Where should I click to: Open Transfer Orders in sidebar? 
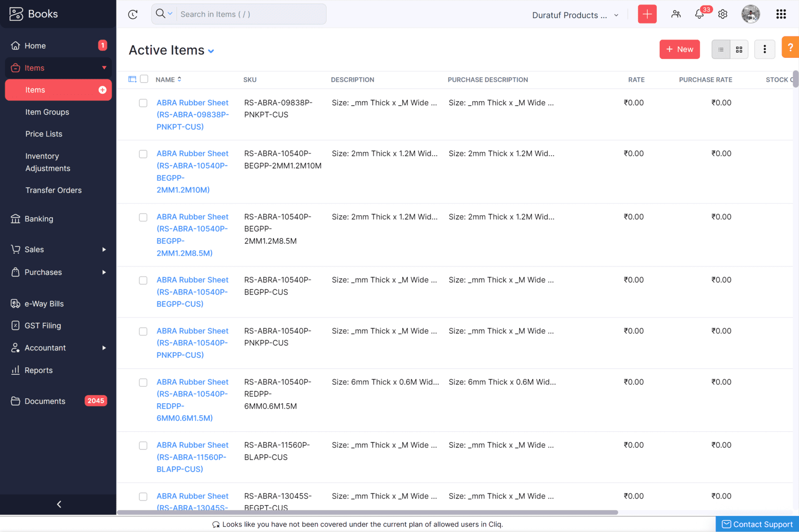pyautogui.click(x=53, y=190)
